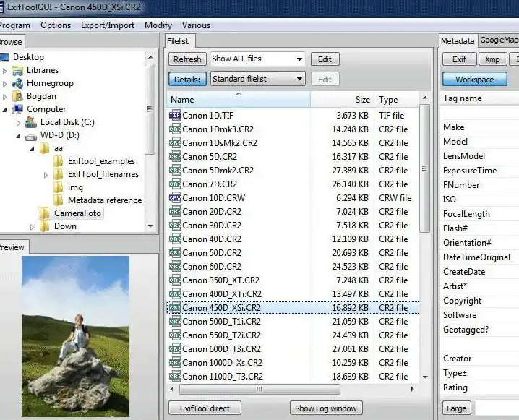This screenshot has height=420, width=519.
Task: Click the CR2 icon of Canon 7D.CR2
Action: 174,184
